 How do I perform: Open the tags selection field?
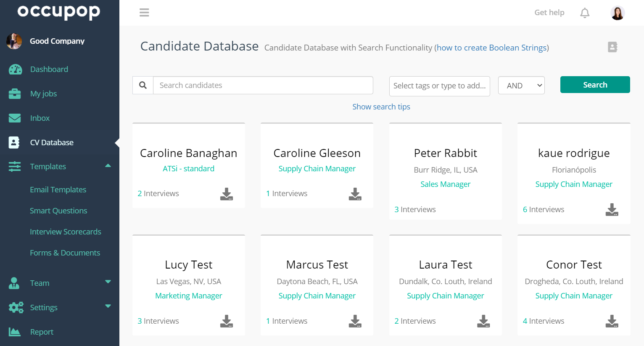[x=439, y=86]
